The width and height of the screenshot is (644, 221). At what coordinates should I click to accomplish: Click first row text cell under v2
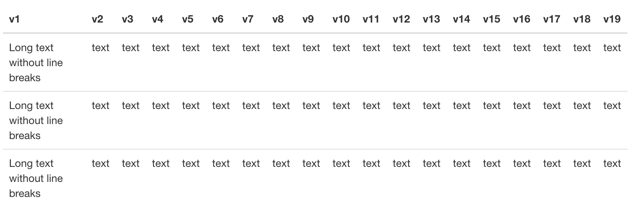(100, 48)
